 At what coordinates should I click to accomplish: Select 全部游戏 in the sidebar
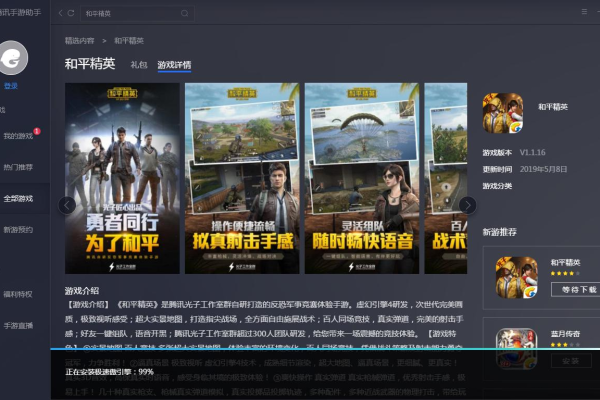coord(18,199)
